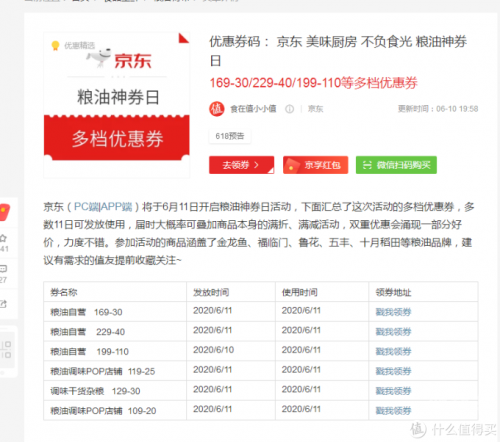Open the 京享红包 button
500x442 pixels.
pyautogui.click(x=315, y=165)
